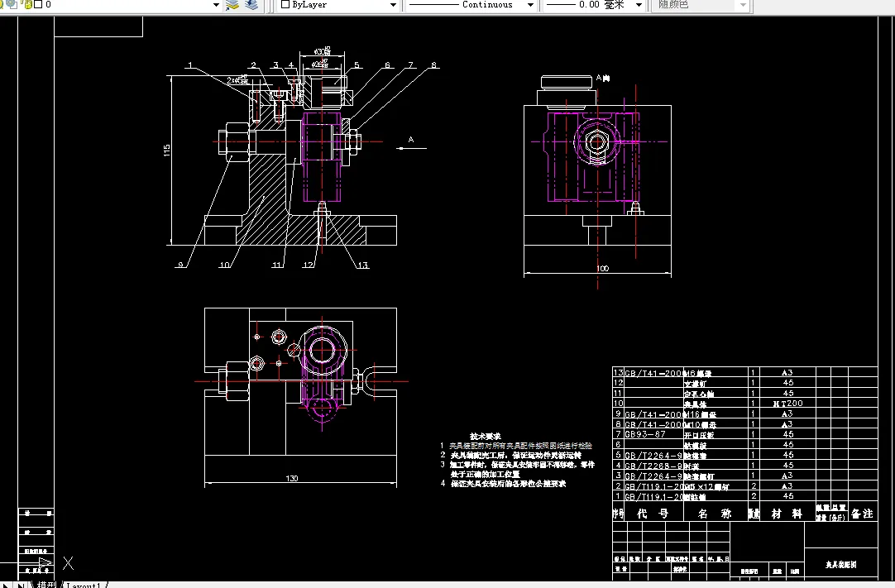Select balloon number 12 in front view

coord(309,265)
